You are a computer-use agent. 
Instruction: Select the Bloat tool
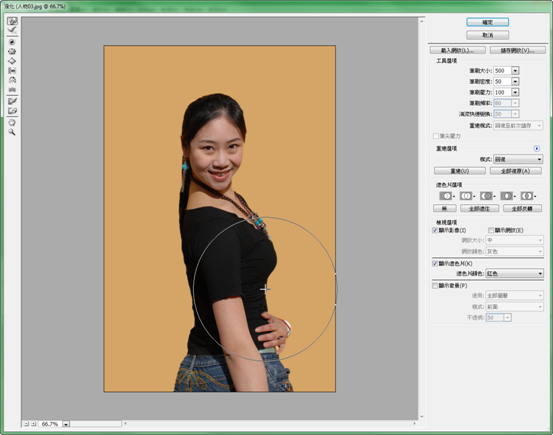[x=12, y=61]
